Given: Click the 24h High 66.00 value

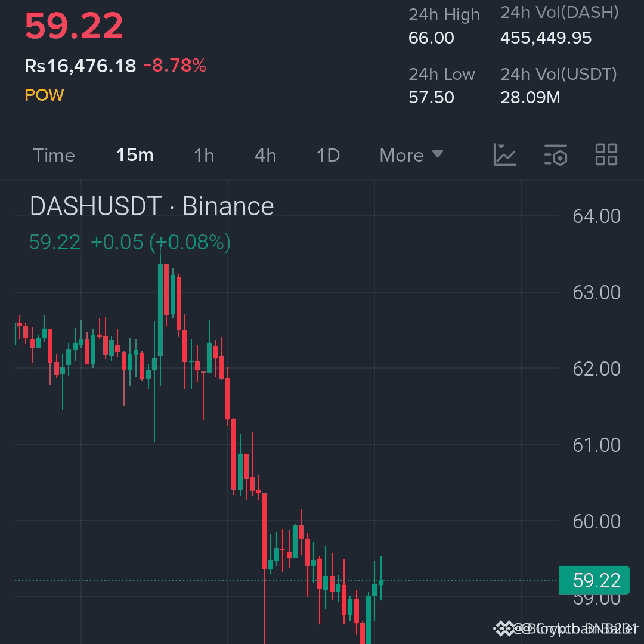Looking at the screenshot, I should click(431, 38).
